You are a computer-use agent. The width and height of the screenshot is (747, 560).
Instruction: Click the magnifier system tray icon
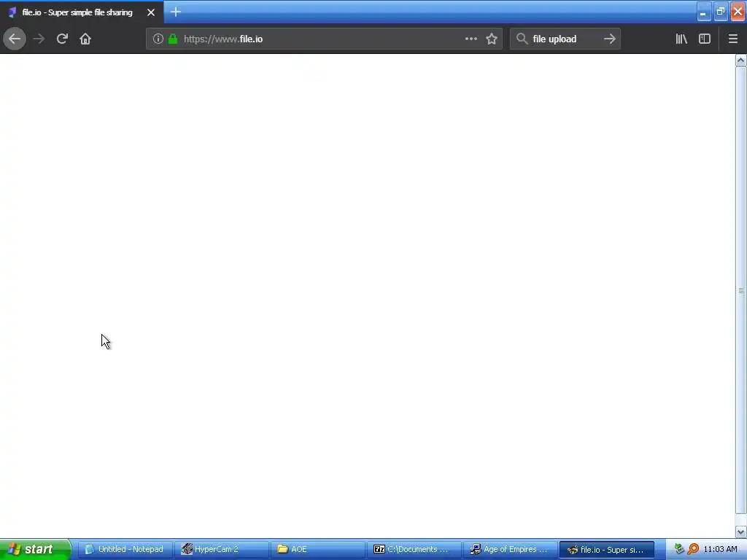(x=693, y=549)
